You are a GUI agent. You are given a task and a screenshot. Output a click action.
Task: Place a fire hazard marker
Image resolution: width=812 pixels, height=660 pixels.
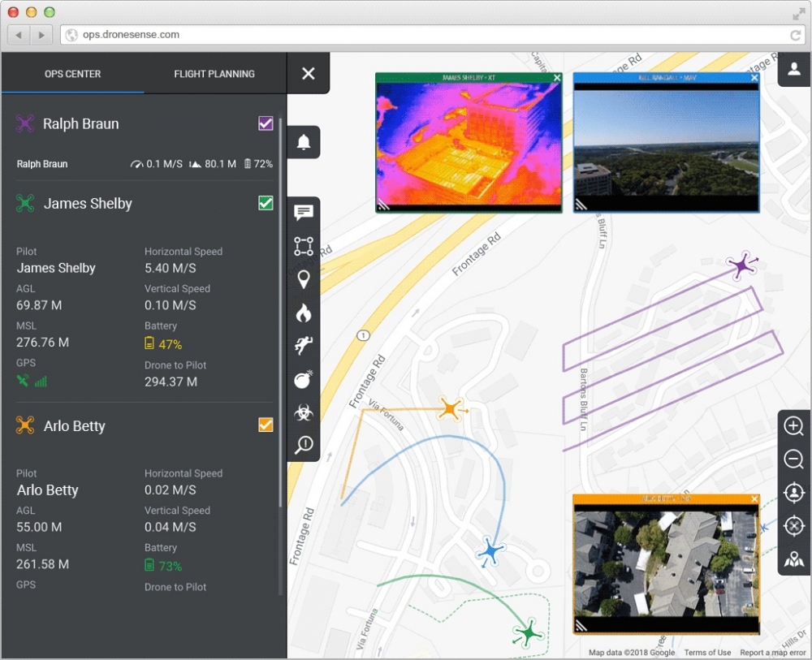304,313
